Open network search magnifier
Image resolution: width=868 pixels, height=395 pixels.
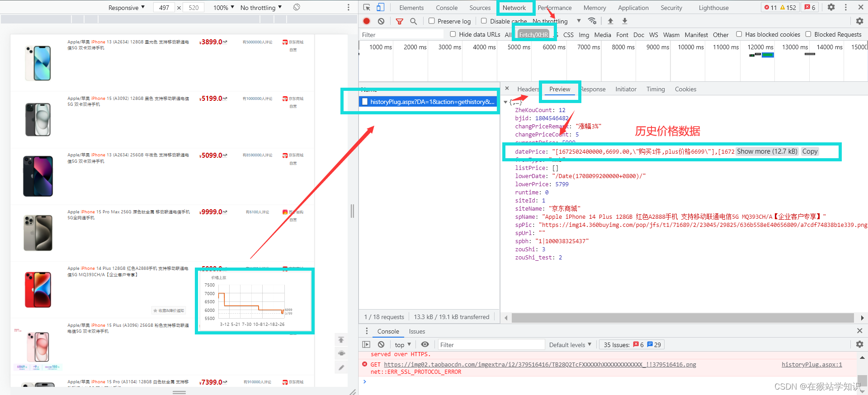[413, 21]
